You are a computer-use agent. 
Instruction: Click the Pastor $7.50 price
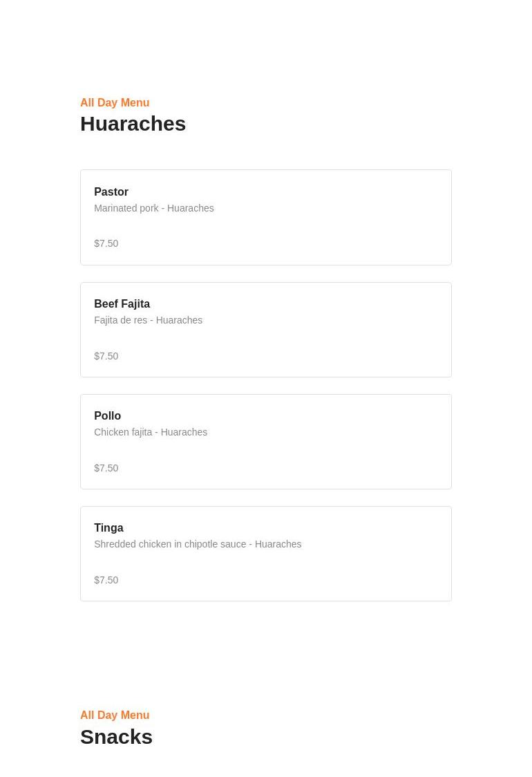[106, 243]
